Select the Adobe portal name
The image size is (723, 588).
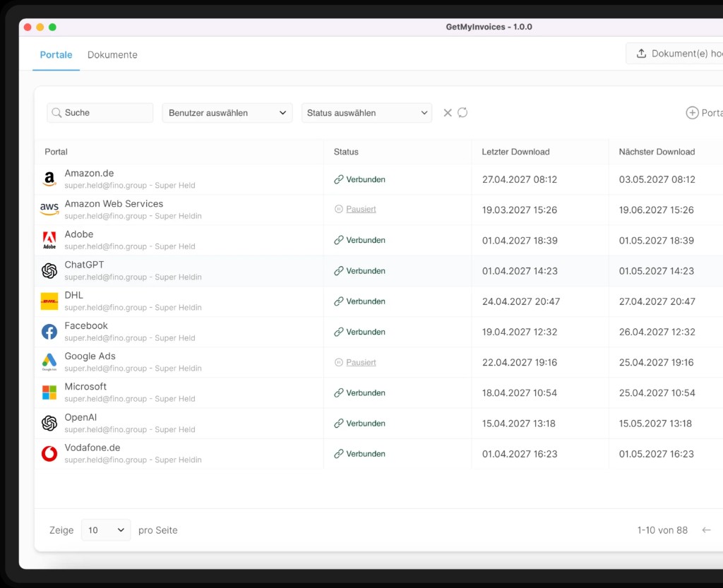[79, 234]
